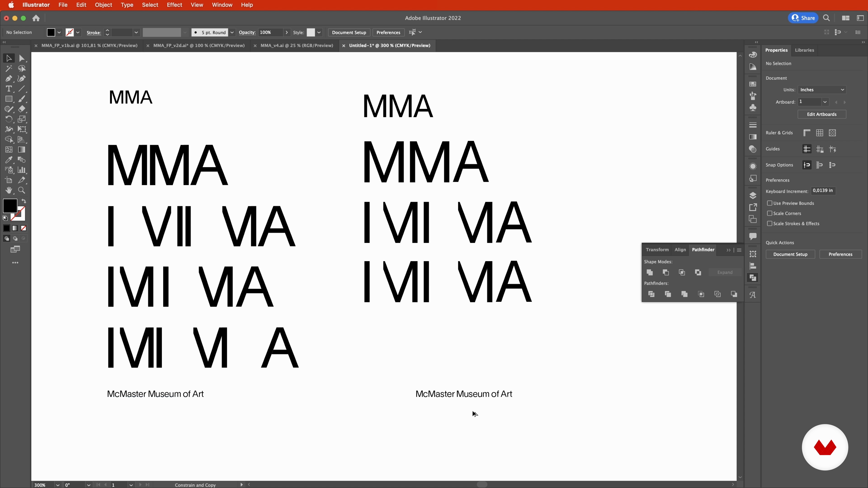This screenshot has width=868, height=488.
Task: Switch to MMA_v4.ai document tab
Action: tap(297, 45)
